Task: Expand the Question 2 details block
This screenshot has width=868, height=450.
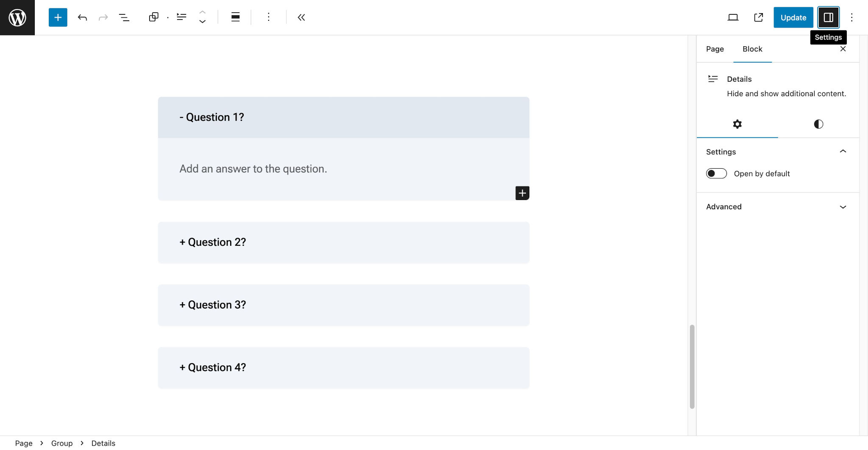Action: 344,242
